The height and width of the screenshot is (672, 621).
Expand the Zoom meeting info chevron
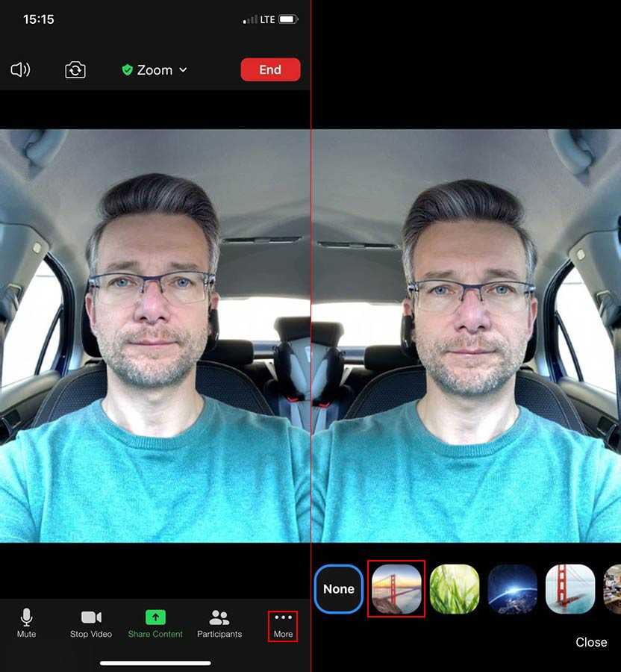[x=184, y=70]
